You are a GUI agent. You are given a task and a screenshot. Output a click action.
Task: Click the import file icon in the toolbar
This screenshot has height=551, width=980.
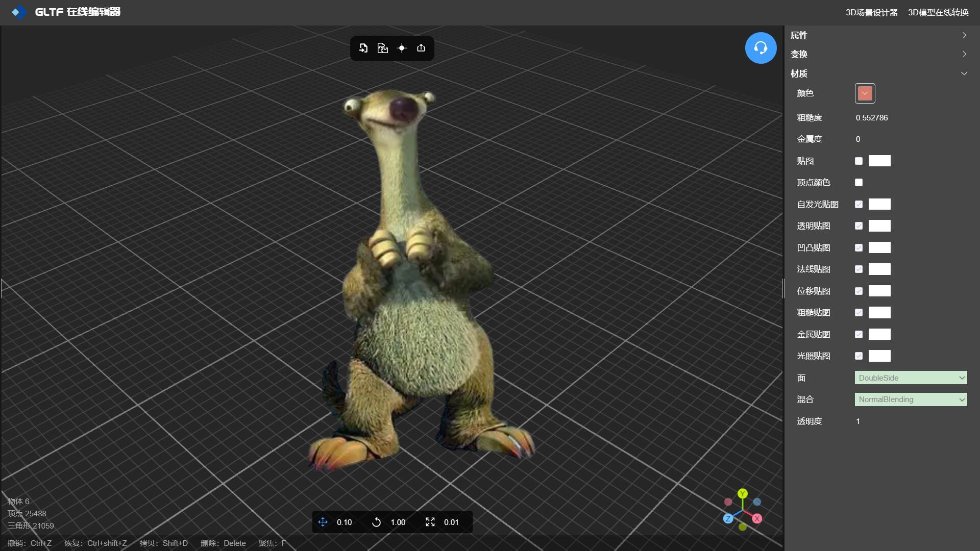[363, 48]
